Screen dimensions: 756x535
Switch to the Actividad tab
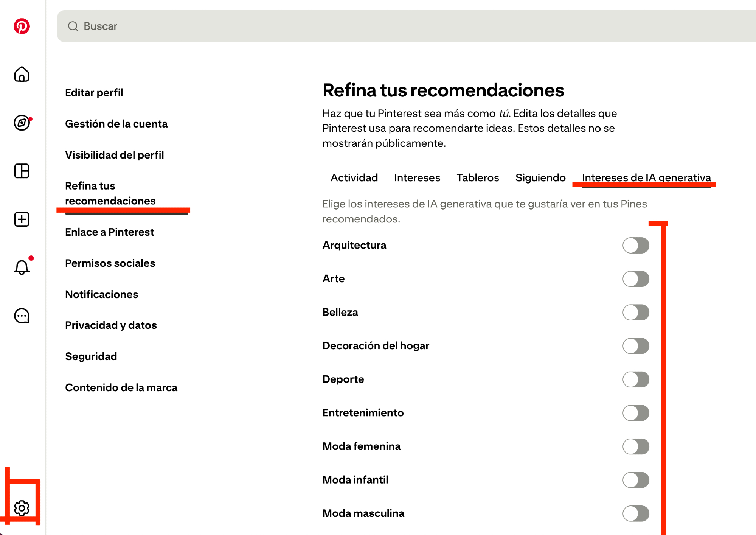click(x=354, y=177)
